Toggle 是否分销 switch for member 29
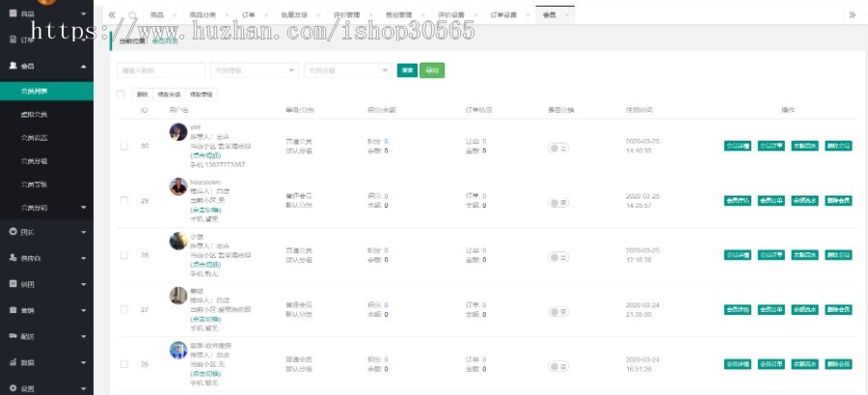This screenshot has height=395, width=868. (558, 202)
